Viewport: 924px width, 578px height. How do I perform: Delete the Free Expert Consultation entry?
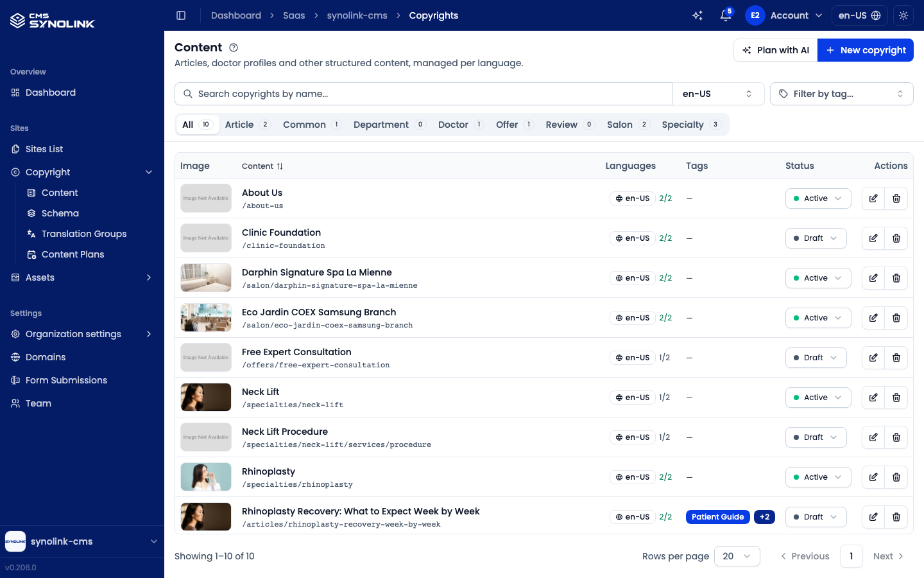896,358
